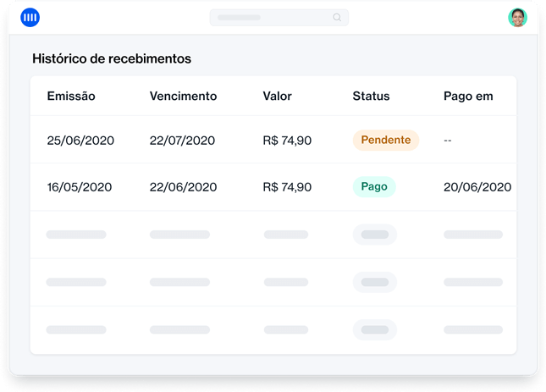Click the blue app logo icon
The height and width of the screenshot is (392, 546).
(30, 17)
